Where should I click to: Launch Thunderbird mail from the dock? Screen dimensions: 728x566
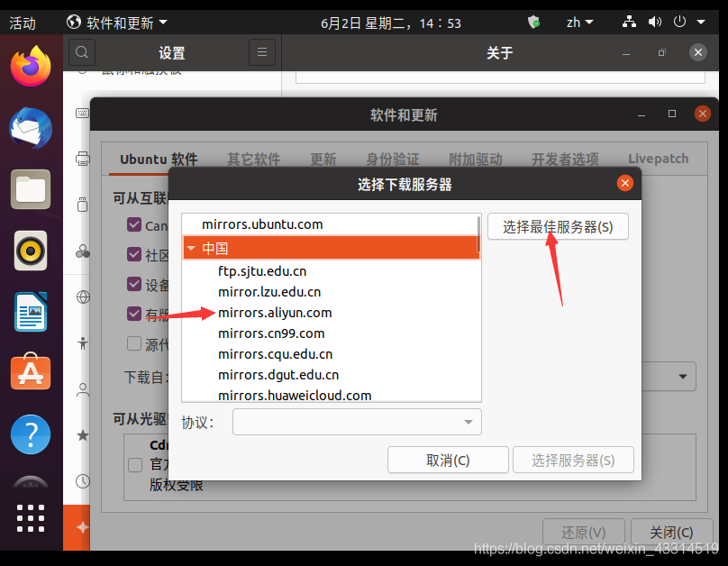click(31, 127)
